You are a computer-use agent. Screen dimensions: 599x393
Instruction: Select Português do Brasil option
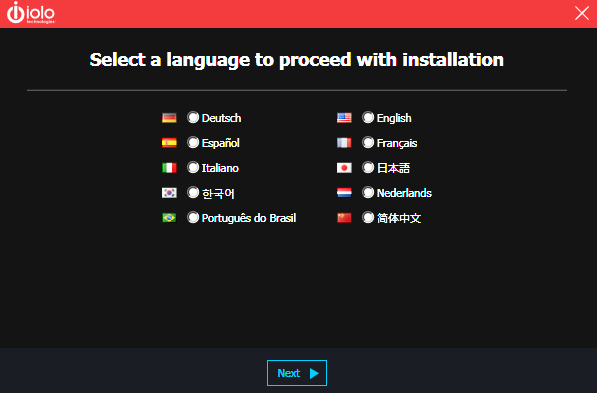pos(193,217)
